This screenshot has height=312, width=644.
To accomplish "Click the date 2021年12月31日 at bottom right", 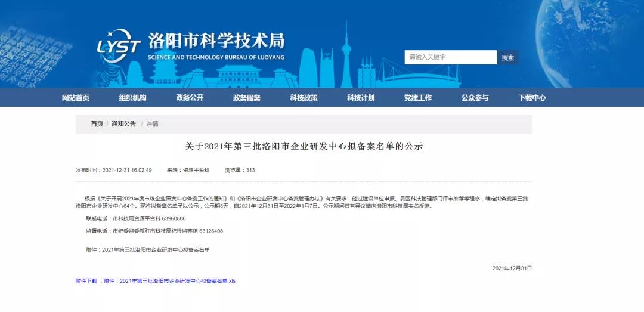I will 512,268.
